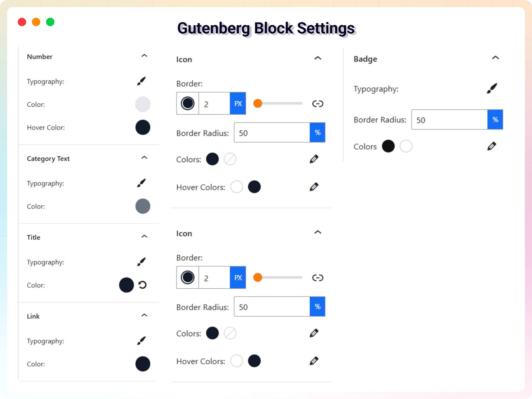532x399 pixels.
Task: Click the Title color reset icon
Action: tap(143, 285)
